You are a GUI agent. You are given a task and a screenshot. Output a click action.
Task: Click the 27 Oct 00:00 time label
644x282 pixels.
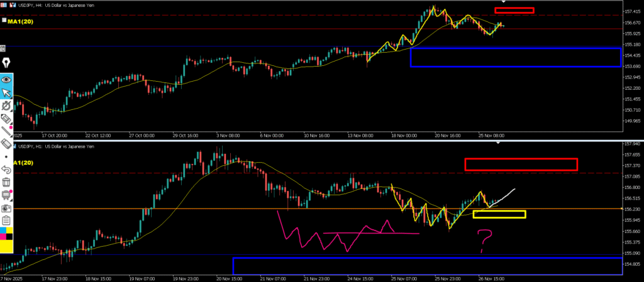pos(143,135)
